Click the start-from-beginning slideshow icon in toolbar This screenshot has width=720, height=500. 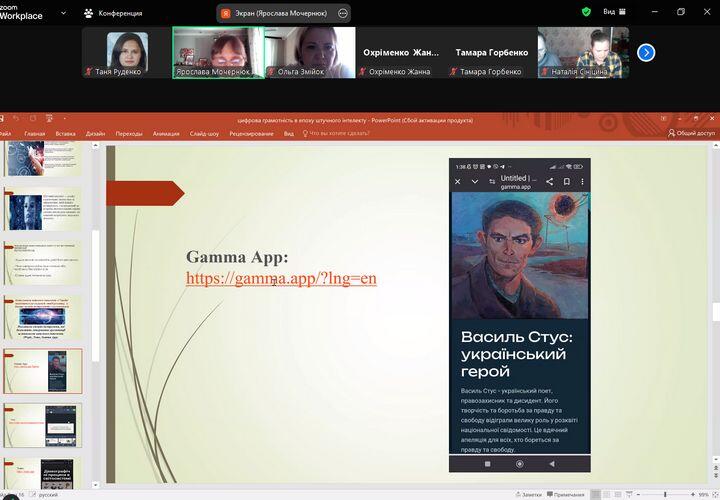[x=49, y=118]
